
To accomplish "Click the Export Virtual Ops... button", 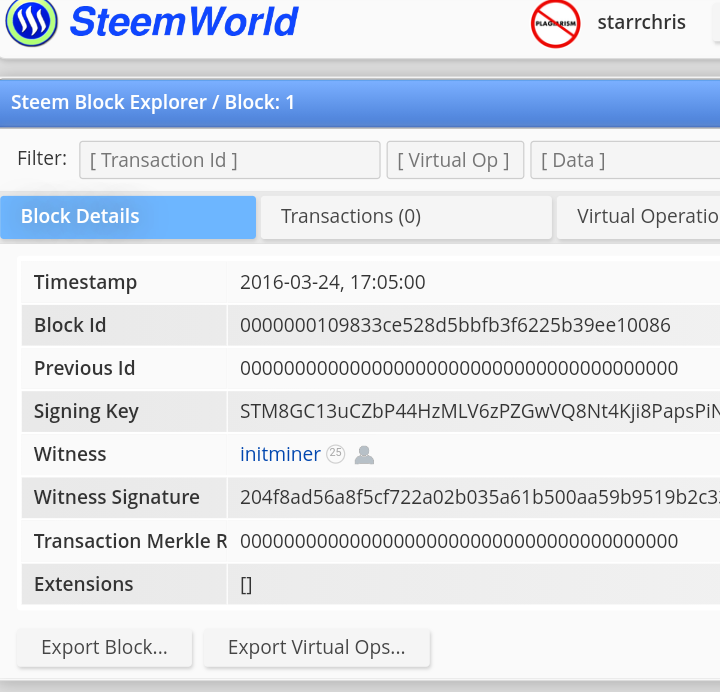I will 317,647.
